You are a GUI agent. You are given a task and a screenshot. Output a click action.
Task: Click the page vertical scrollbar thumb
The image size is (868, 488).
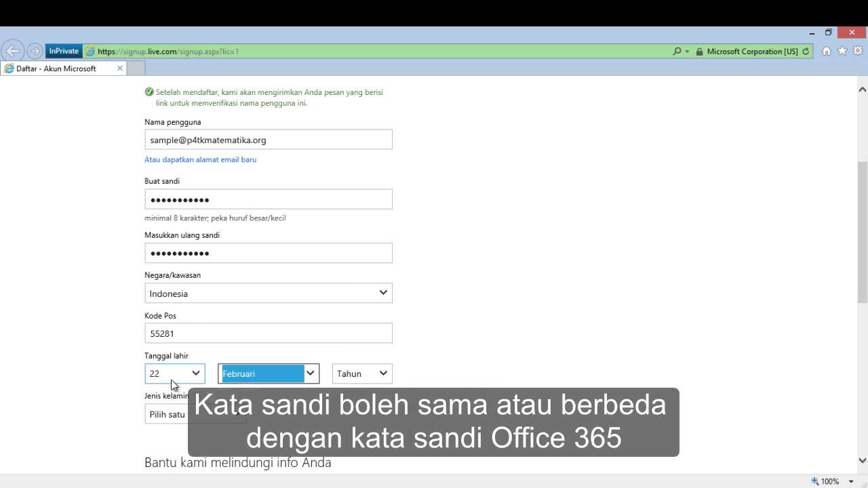click(863, 232)
